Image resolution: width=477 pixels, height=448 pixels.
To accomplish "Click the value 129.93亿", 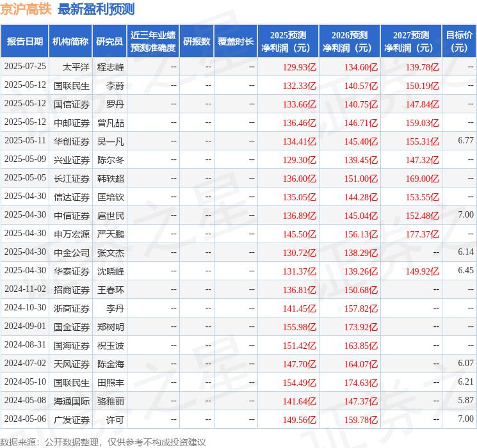I will click(x=300, y=67).
